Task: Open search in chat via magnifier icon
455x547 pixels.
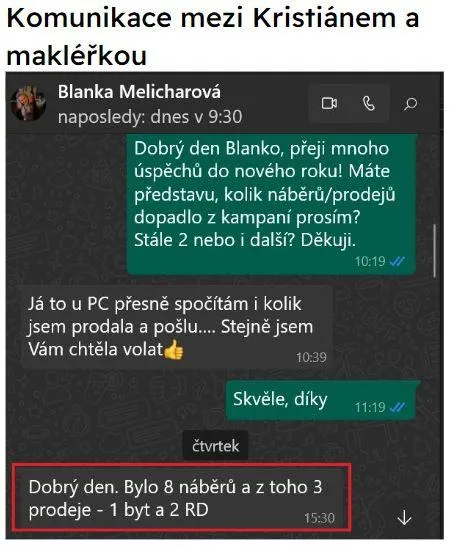Action: coord(410,104)
